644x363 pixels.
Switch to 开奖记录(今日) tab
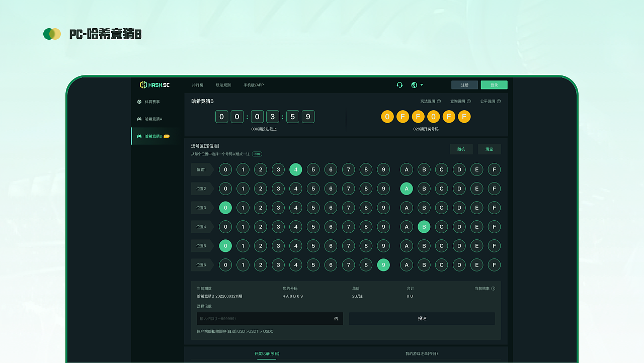click(267, 353)
